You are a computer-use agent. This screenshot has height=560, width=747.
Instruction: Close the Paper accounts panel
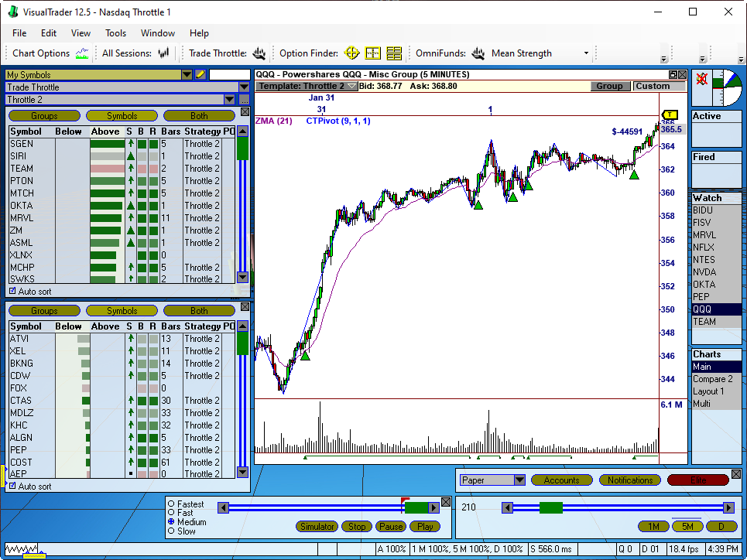[x=735, y=474]
